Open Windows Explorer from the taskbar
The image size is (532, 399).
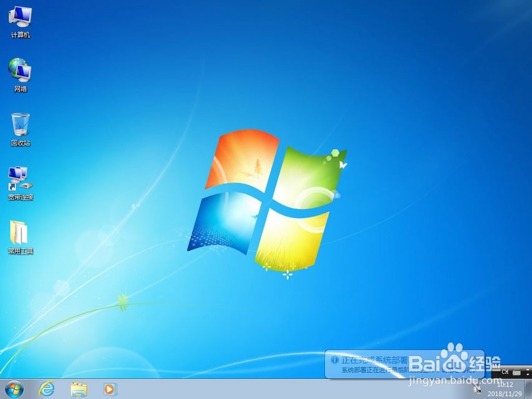[78, 388]
